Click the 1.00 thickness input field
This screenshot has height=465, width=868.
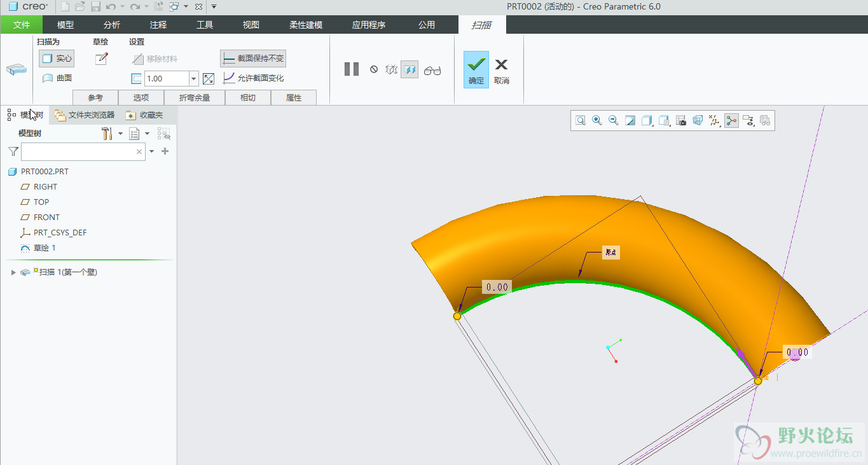[x=167, y=79]
